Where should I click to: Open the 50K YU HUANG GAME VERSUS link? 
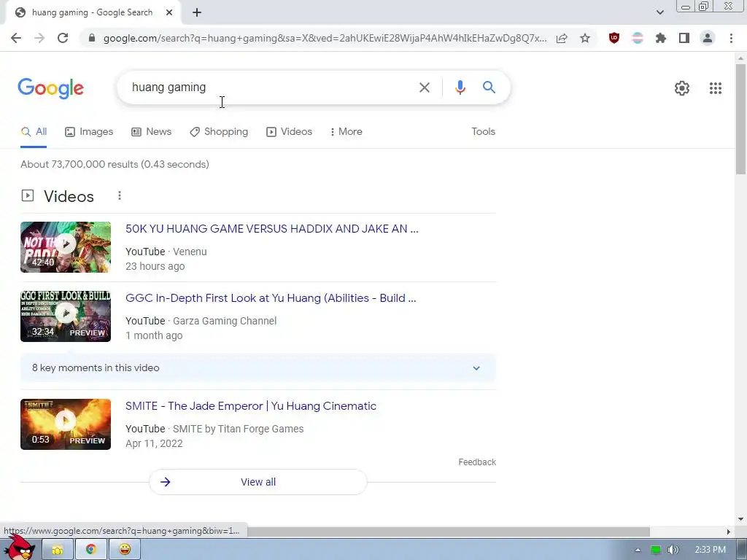coord(272,229)
